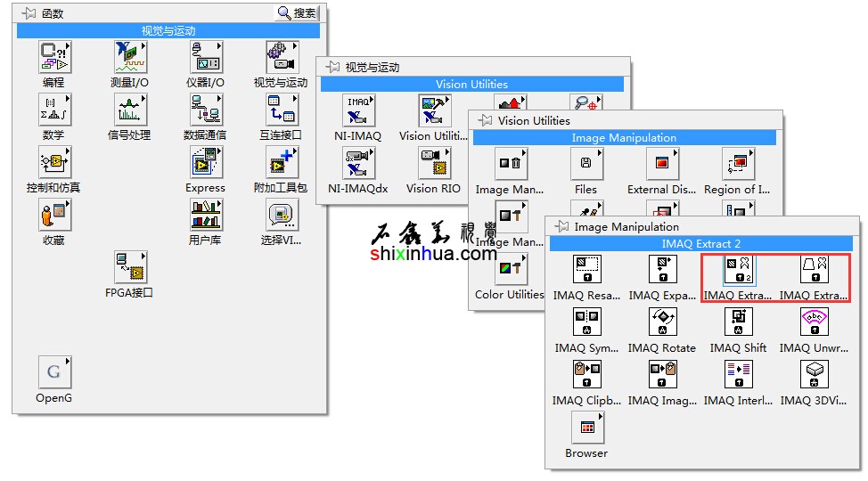Select the IMAQ Extract 2 icon
868x481 pixels.
[738, 269]
